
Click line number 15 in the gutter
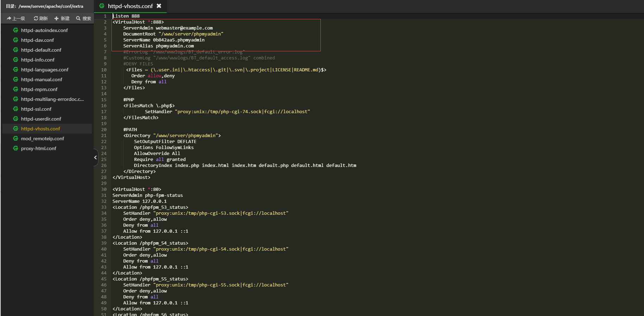(x=104, y=100)
